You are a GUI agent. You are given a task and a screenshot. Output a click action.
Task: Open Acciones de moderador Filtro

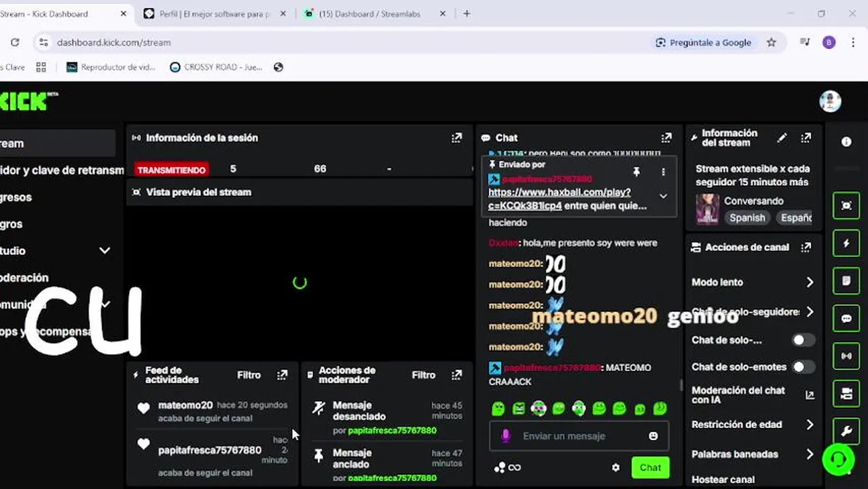tap(423, 375)
